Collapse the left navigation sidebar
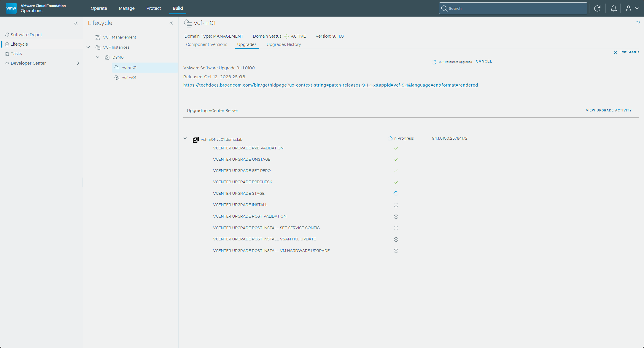This screenshot has width=644, height=348. coord(76,23)
